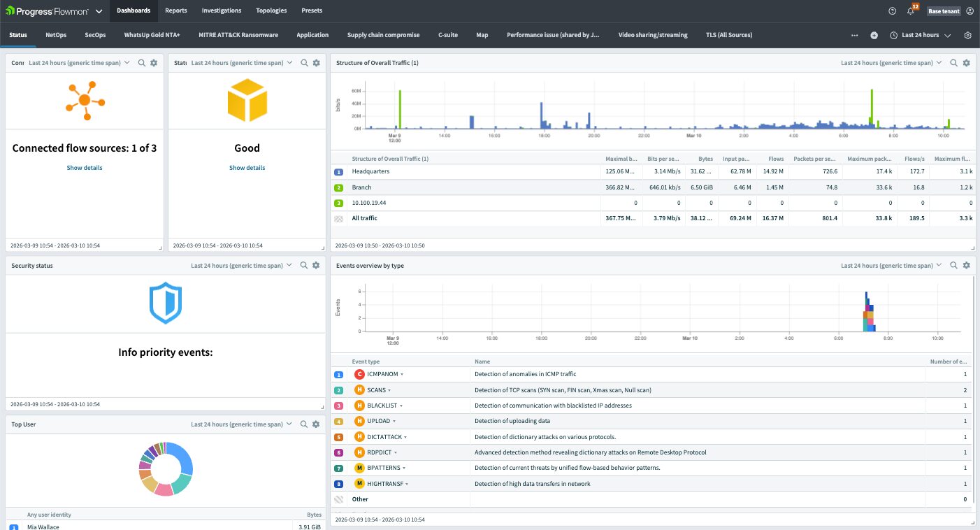Switch to the SecOps dashboard tab

point(95,35)
